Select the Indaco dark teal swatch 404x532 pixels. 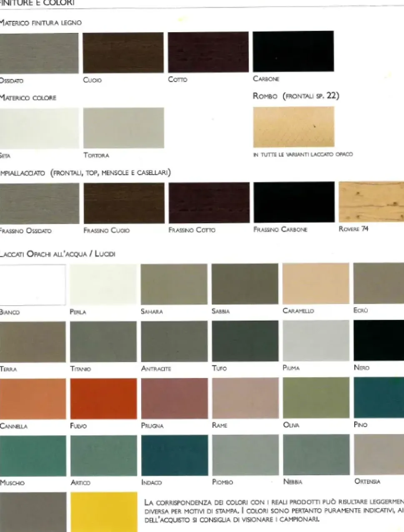[x=175, y=455]
